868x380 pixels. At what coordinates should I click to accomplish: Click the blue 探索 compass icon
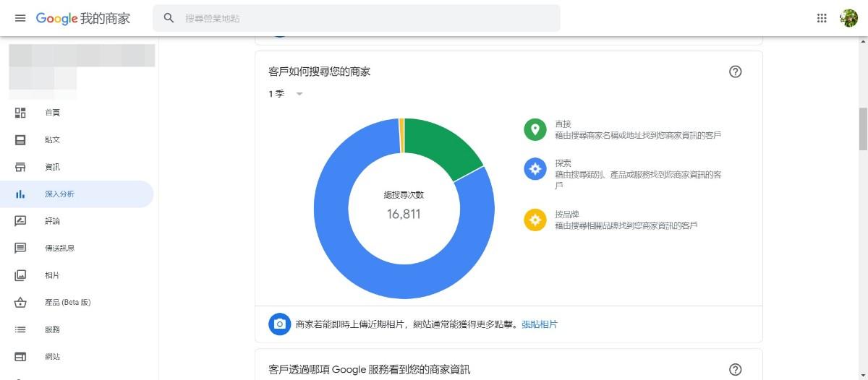pyautogui.click(x=535, y=169)
